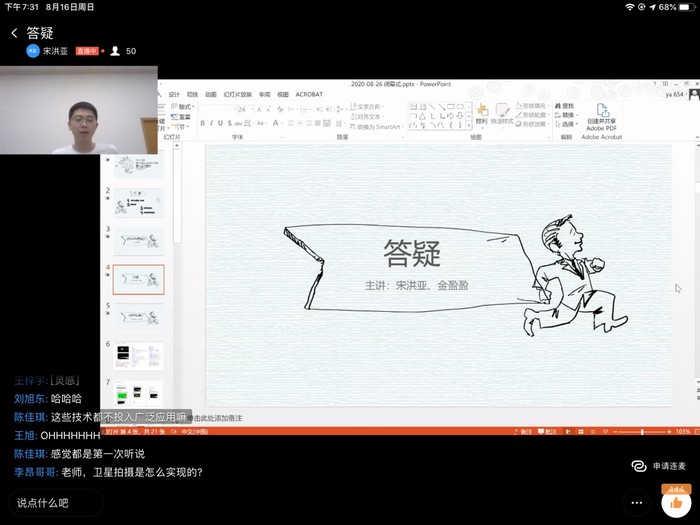Screen dimensions: 700x525
Task: Click the 替换 replace button
Action: [x=566, y=115]
